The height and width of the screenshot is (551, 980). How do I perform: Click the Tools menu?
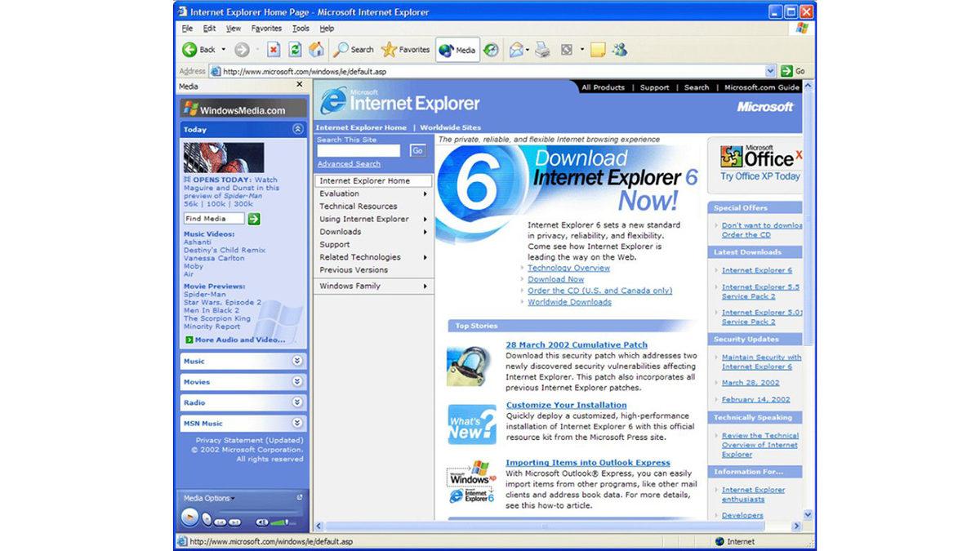coord(300,28)
